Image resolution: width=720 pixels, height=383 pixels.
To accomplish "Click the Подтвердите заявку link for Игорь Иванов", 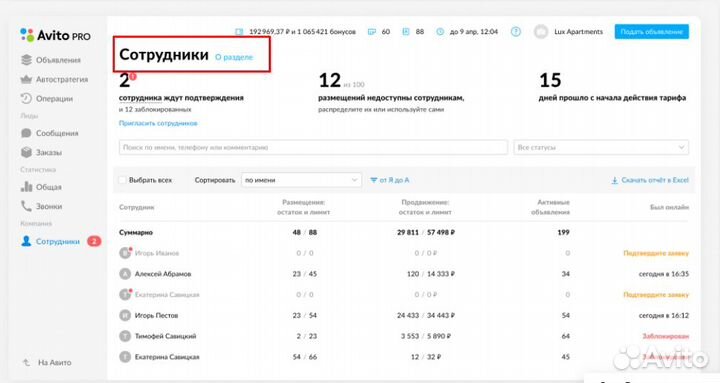I will pyautogui.click(x=656, y=253).
